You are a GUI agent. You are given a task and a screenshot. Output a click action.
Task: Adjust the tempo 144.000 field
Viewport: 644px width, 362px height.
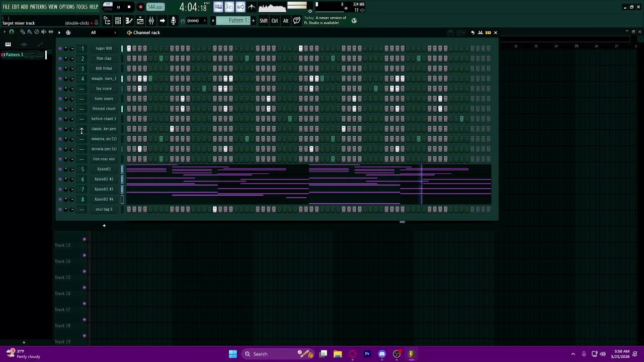[x=155, y=7]
